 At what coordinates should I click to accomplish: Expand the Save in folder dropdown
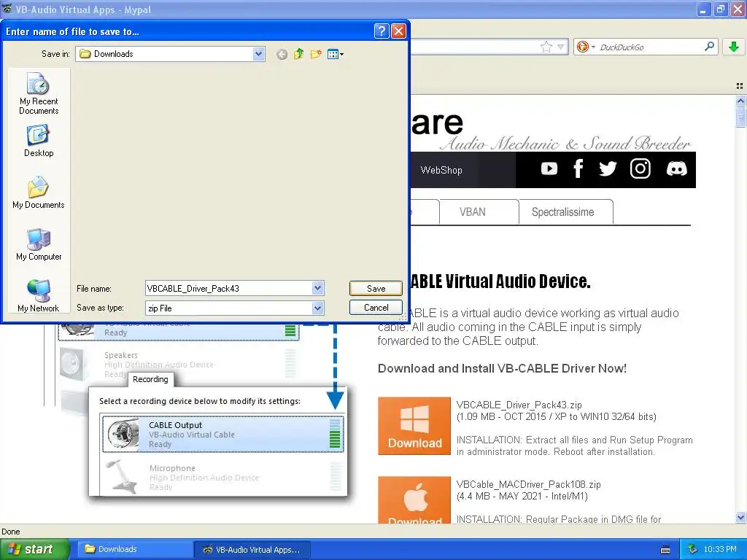click(259, 54)
